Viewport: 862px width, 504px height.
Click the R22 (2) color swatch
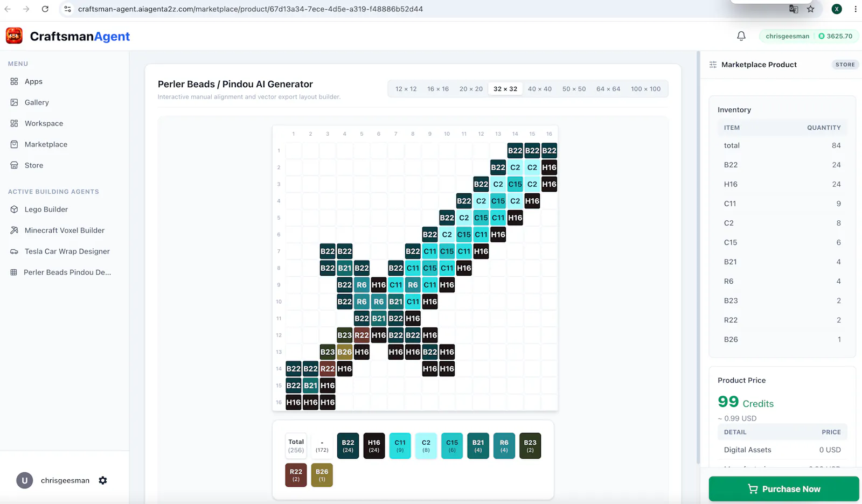pyautogui.click(x=296, y=475)
